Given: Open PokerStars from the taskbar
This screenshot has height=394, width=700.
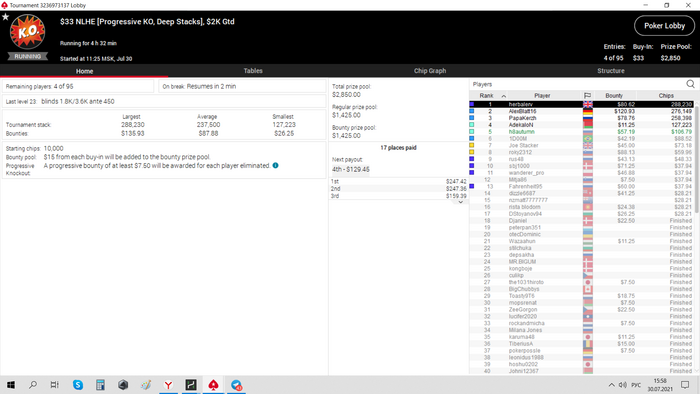Looking at the screenshot, I should point(213,385).
